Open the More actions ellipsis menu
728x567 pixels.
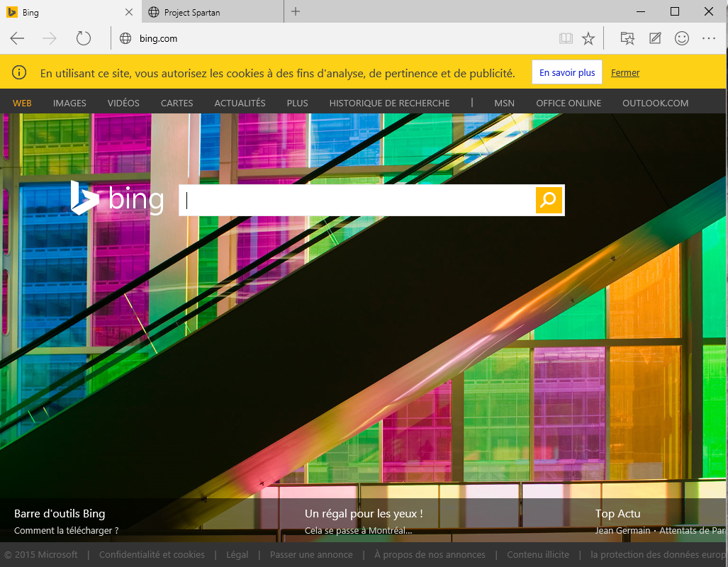point(708,38)
